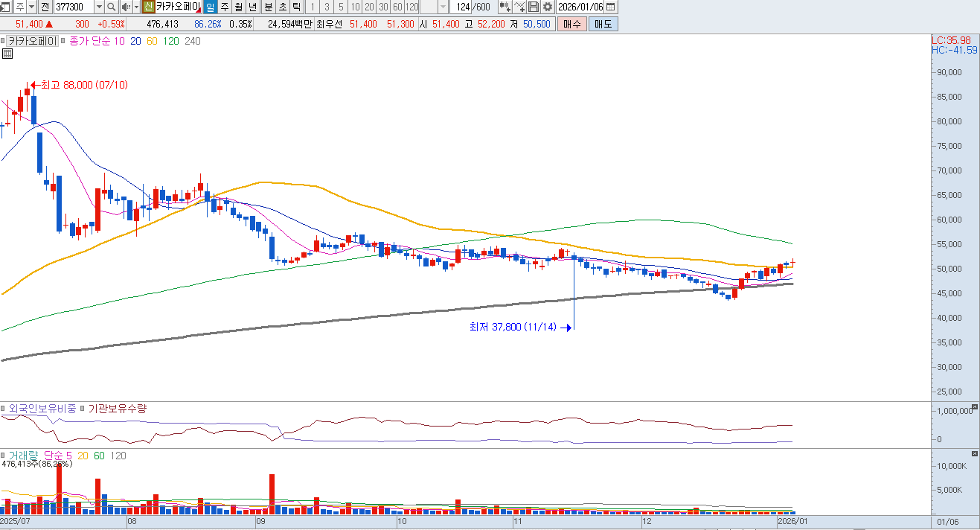980x530 pixels.
Task: Click the candlestick chart type icon
Action: (505, 7)
